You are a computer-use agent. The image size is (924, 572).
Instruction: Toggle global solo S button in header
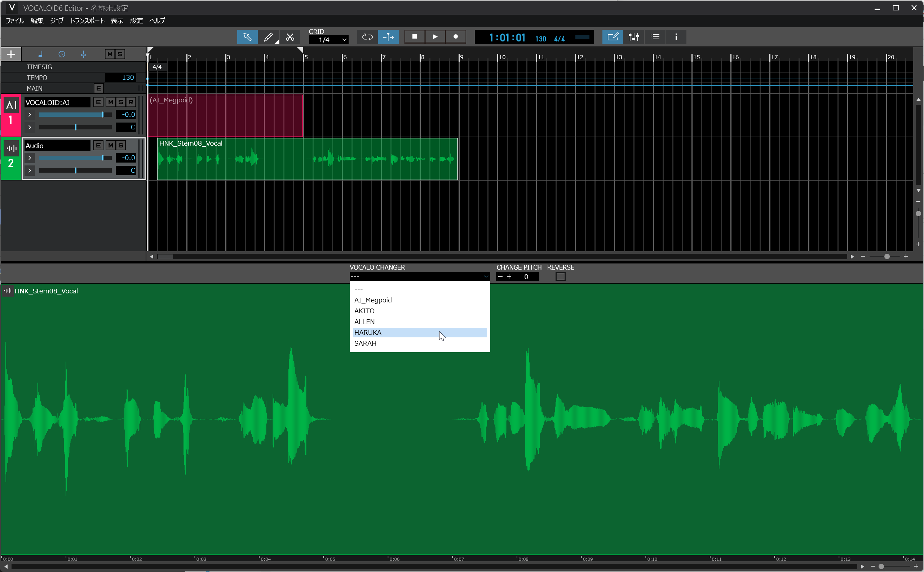tap(120, 54)
